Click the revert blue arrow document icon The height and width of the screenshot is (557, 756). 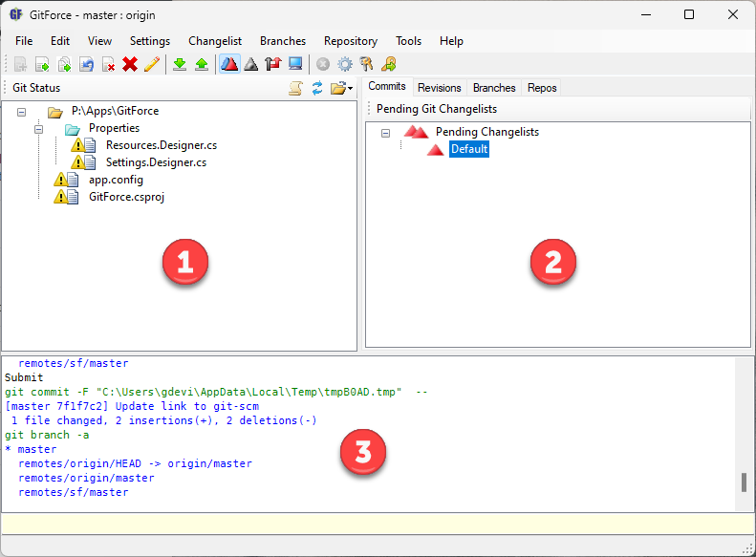click(x=86, y=64)
